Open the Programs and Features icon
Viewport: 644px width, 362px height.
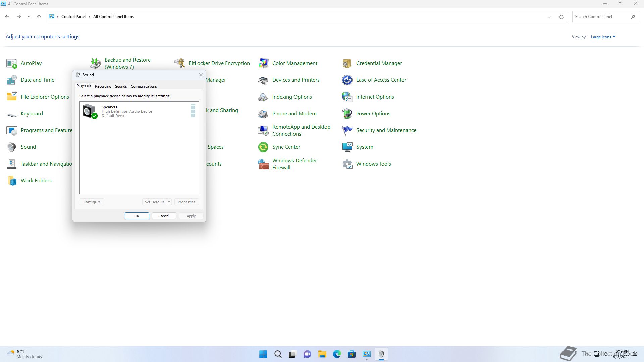click(12, 130)
